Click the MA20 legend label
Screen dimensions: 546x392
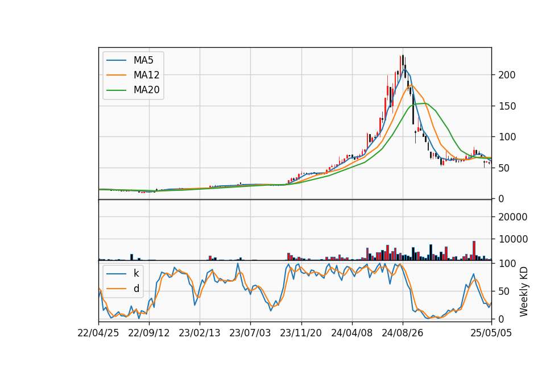pos(146,90)
